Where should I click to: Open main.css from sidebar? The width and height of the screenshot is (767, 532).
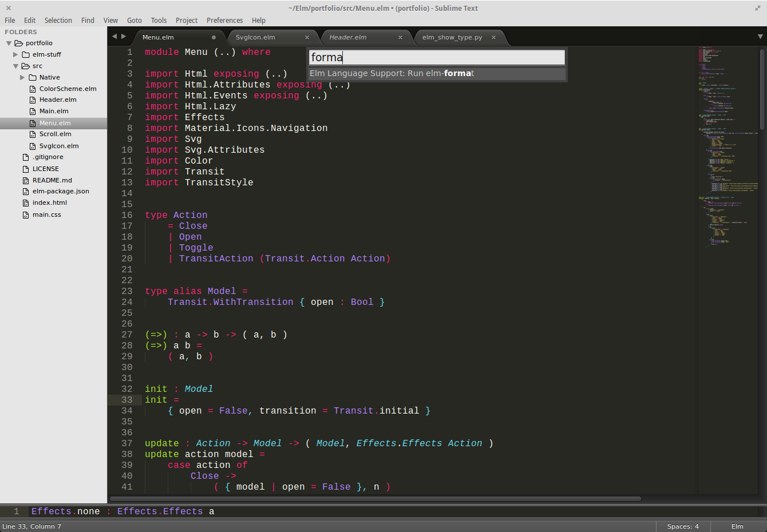click(46, 215)
